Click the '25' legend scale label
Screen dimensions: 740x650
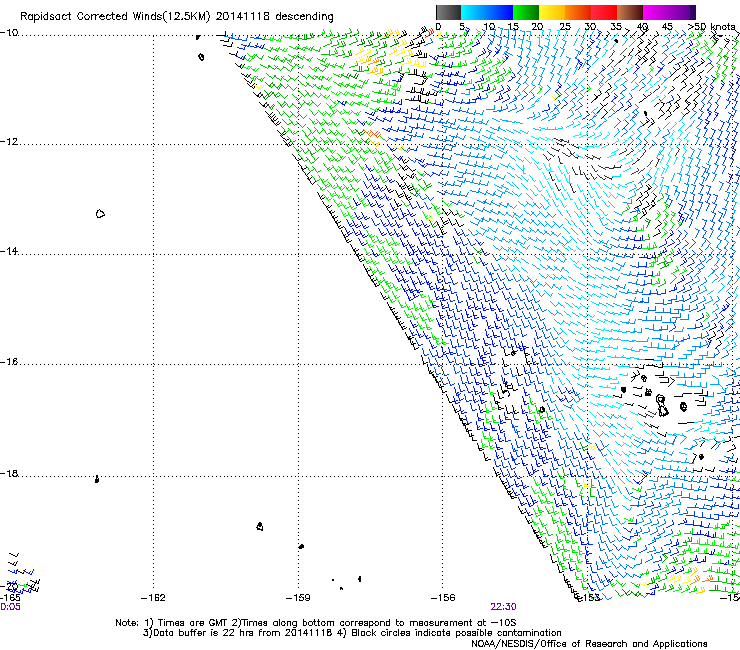point(565,27)
